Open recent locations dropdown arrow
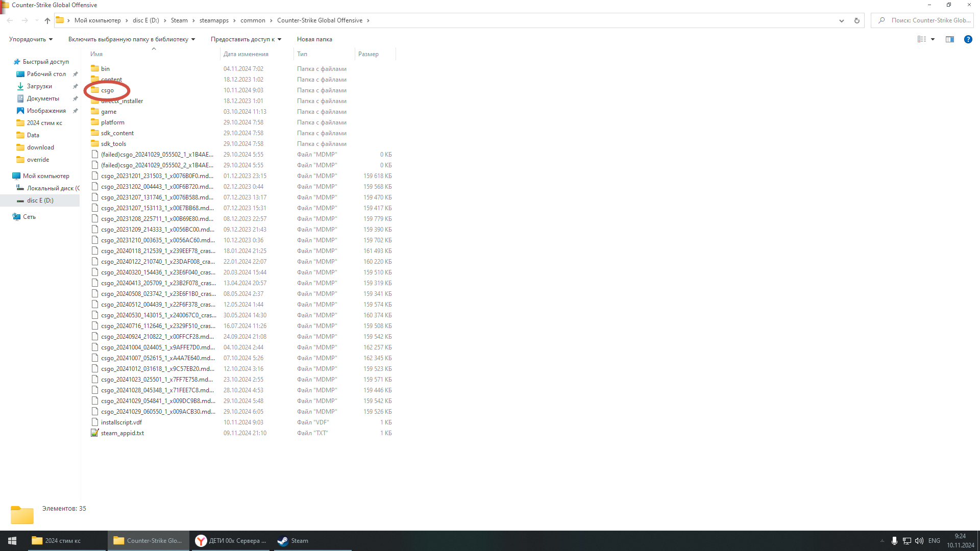The height and width of the screenshot is (551, 980). pos(37,20)
